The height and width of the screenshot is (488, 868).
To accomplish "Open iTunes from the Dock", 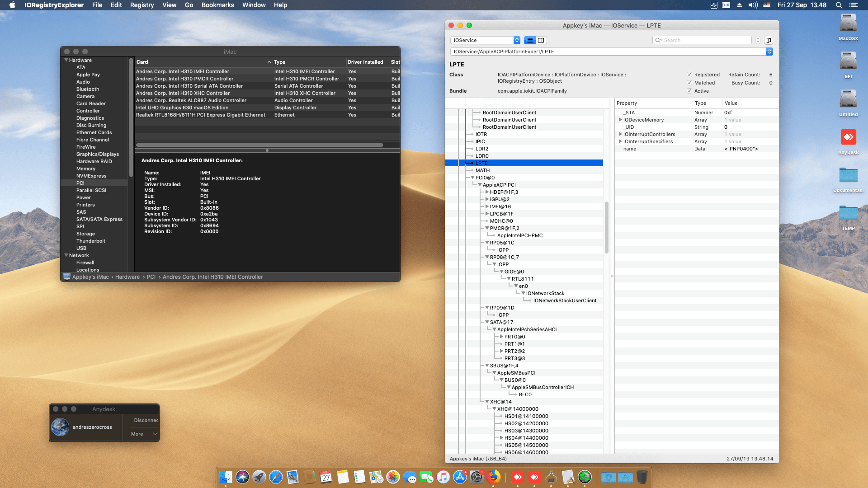I will click(443, 477).
